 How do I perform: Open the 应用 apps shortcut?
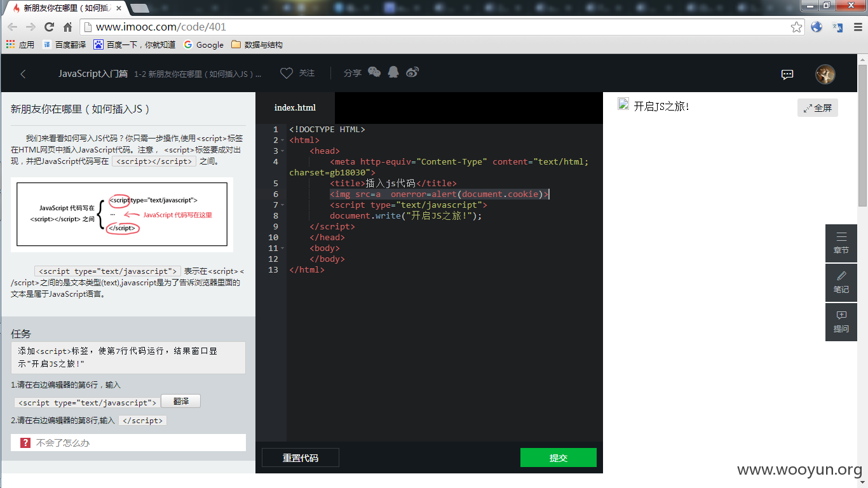coord(20,44)
